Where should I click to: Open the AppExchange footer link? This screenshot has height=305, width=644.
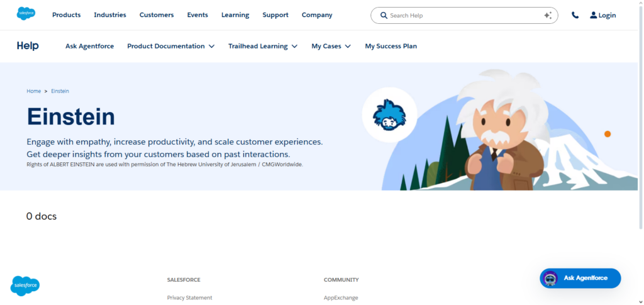coord(341,297)
